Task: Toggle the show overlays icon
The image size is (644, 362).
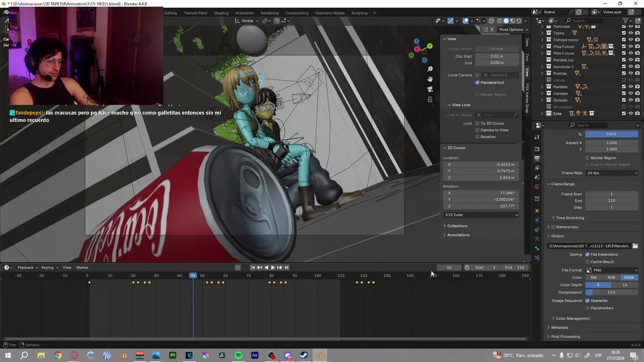Action: (466, 21)
